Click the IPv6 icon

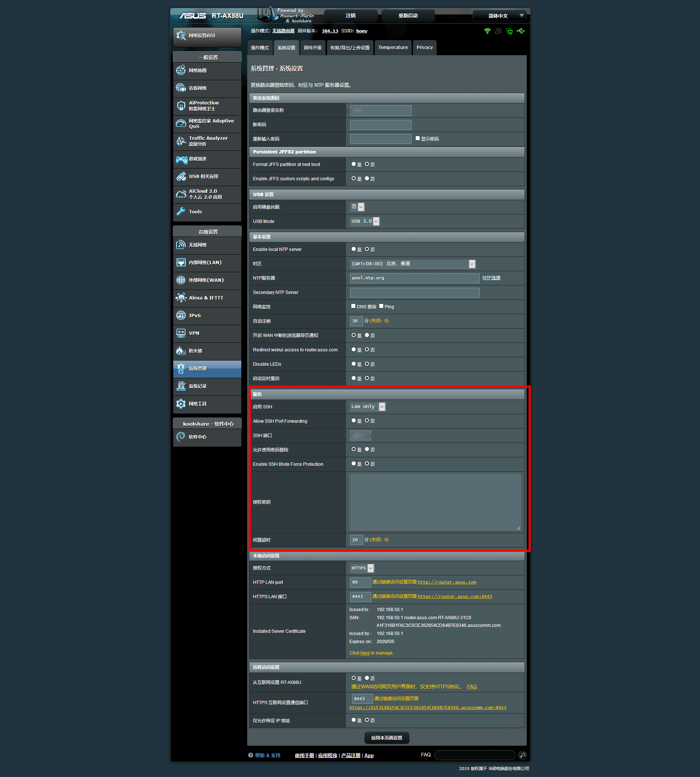pos(181,315)
